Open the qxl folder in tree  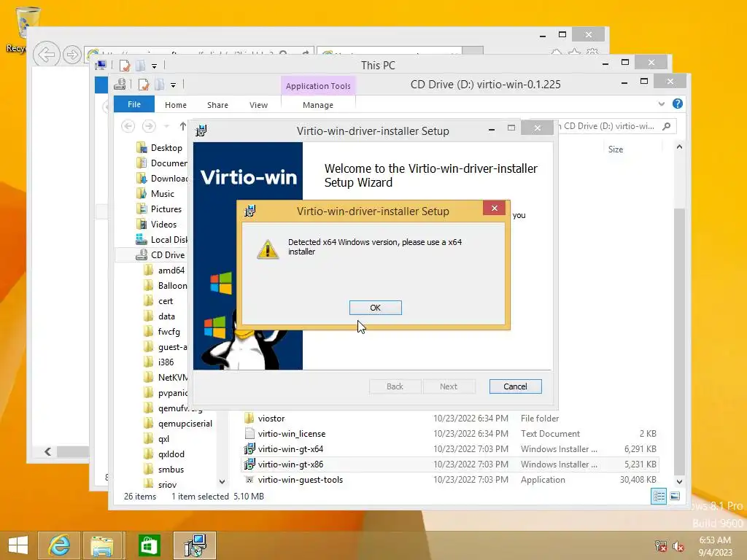(x=157, y=438)
